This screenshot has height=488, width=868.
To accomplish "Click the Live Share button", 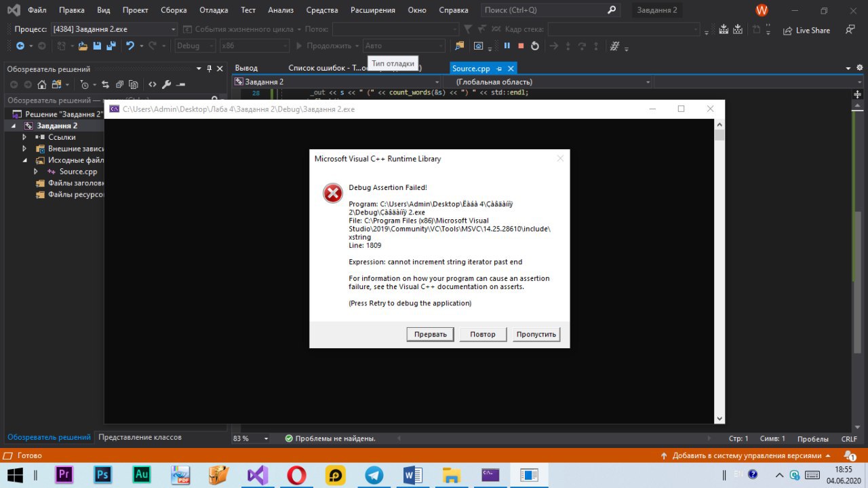I will coord(806,30).
